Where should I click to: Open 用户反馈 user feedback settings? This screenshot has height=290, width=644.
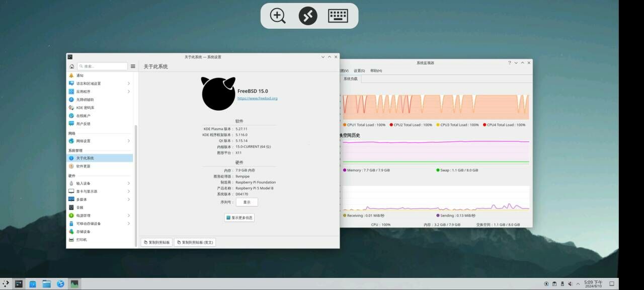[x=101, y=124]
